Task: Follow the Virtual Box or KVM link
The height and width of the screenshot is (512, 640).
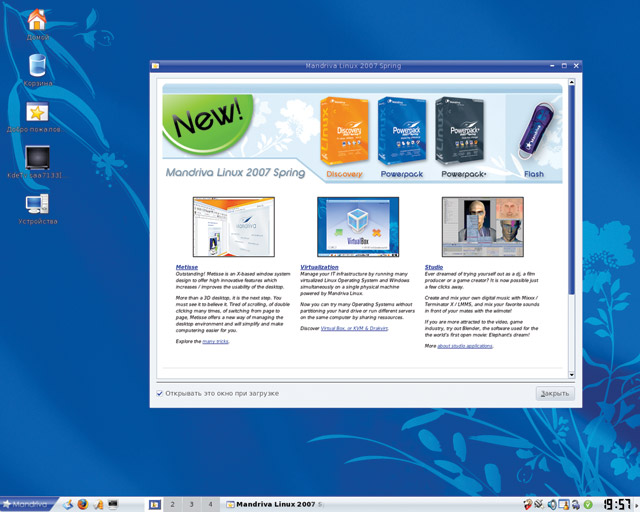Action: pyautogui.click(x=354, y=328)
